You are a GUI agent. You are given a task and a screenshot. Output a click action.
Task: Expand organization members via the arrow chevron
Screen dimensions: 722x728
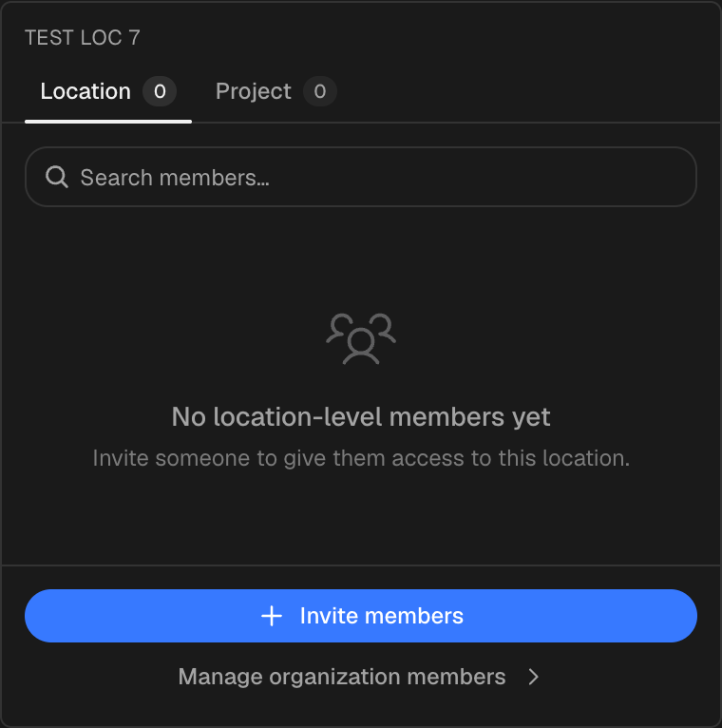[x=534, y=677]
